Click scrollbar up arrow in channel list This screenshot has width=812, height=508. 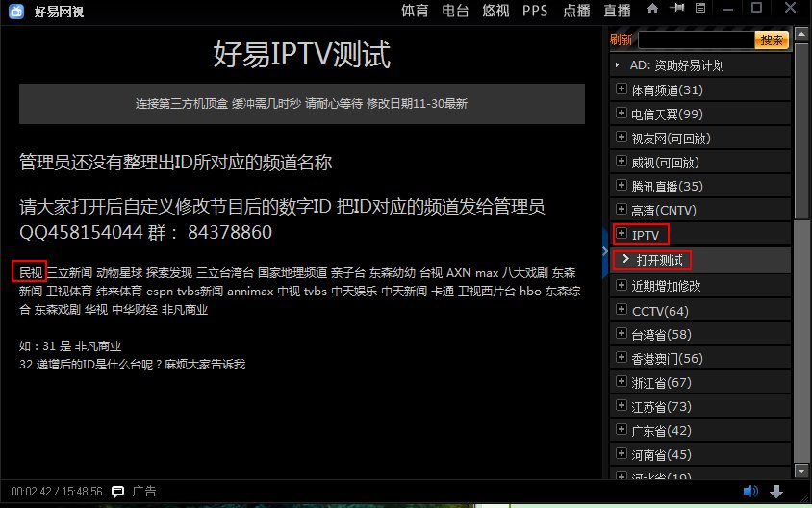(801, 35)
